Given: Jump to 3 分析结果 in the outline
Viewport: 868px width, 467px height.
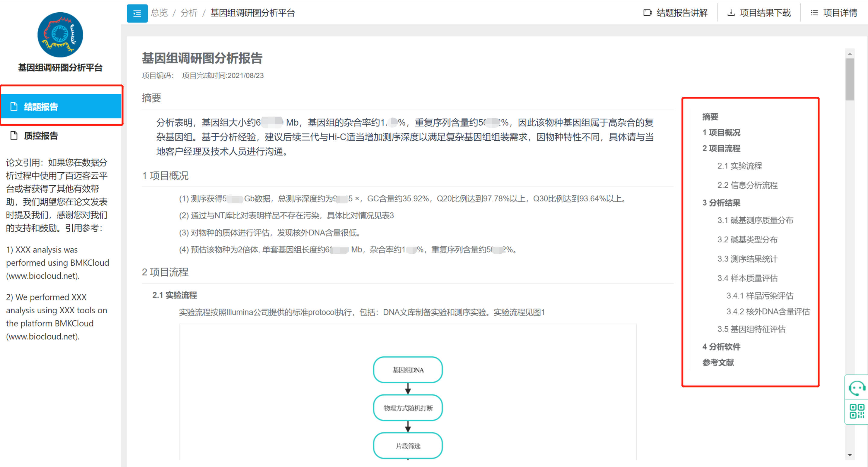Looking at the screenshot, I should (x=721, y=203).
